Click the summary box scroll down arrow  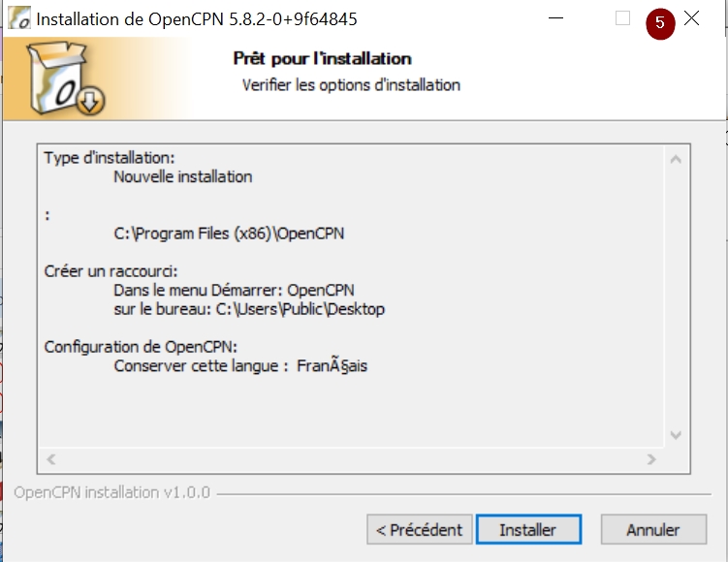click(676, 435)
